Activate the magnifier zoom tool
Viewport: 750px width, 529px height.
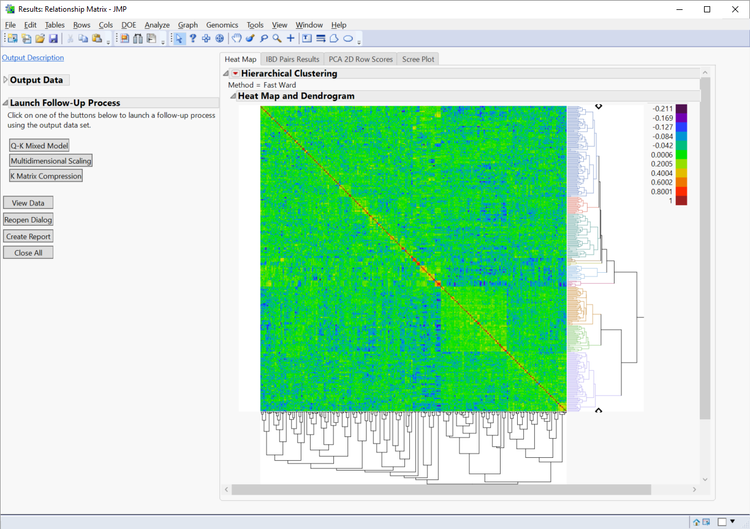(277, 39)
